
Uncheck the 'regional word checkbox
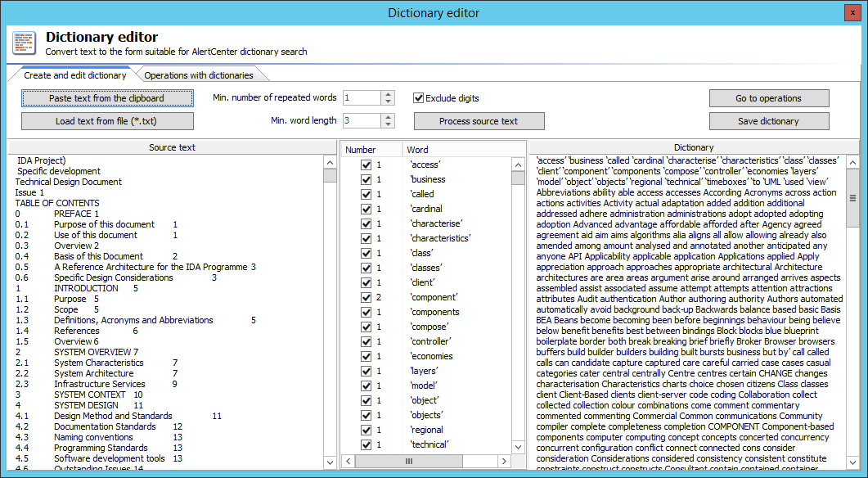click(366, 430)
